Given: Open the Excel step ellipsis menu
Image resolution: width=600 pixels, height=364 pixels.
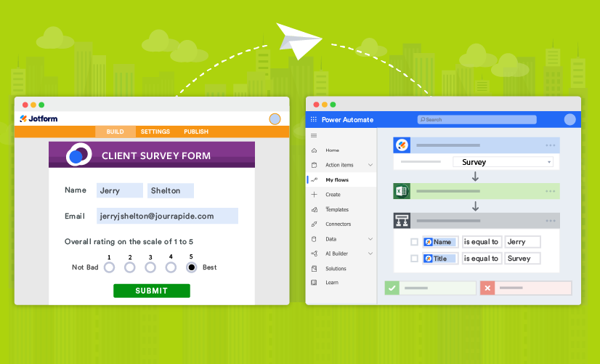Looking at the screenshot, I should [x=551, y=191].
